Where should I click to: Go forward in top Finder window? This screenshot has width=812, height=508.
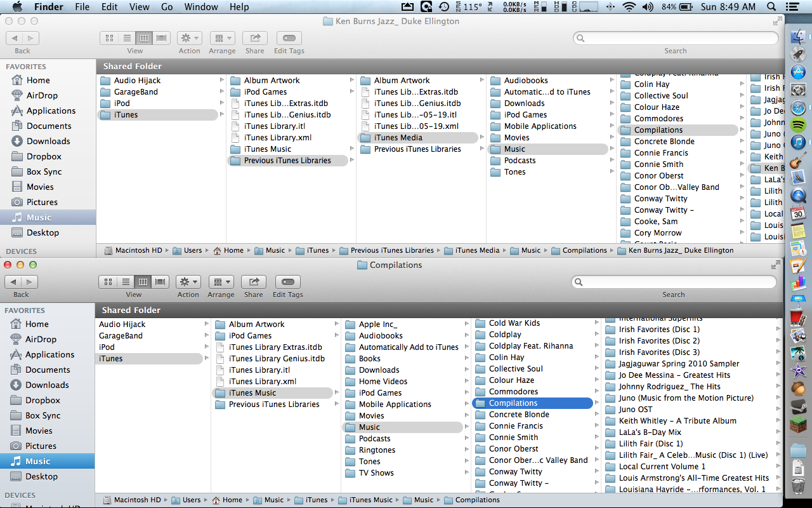pyautogui.click(x=31, y=38)
